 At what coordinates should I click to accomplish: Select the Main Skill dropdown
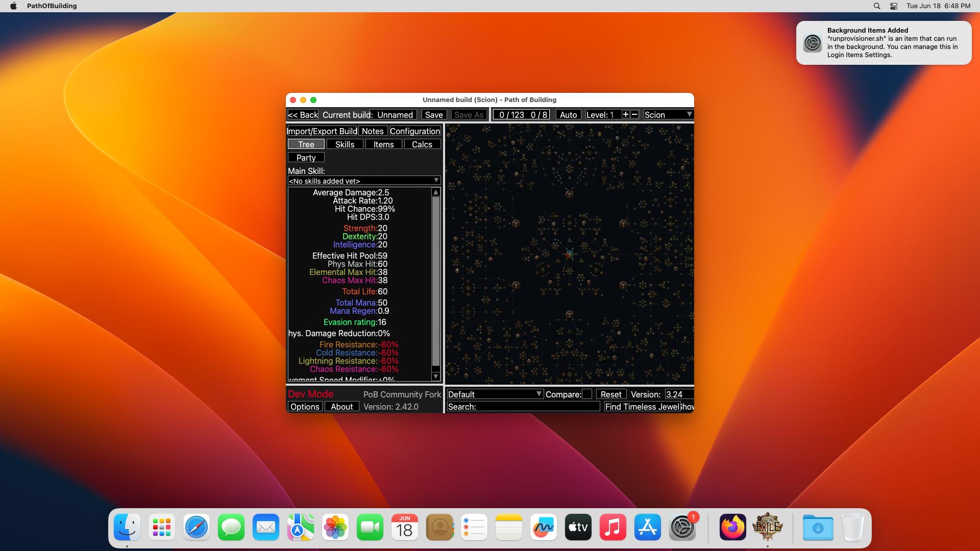(x=363, y=181)
